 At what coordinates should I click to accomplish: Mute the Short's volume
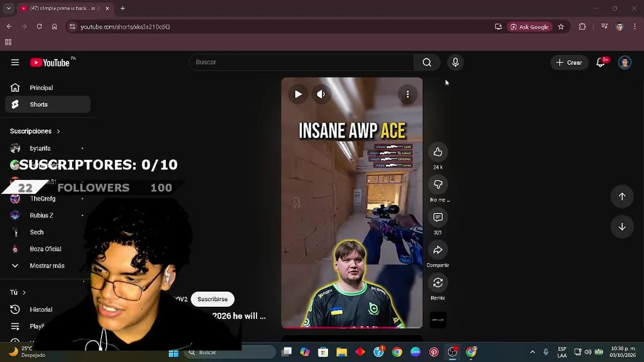321,94
